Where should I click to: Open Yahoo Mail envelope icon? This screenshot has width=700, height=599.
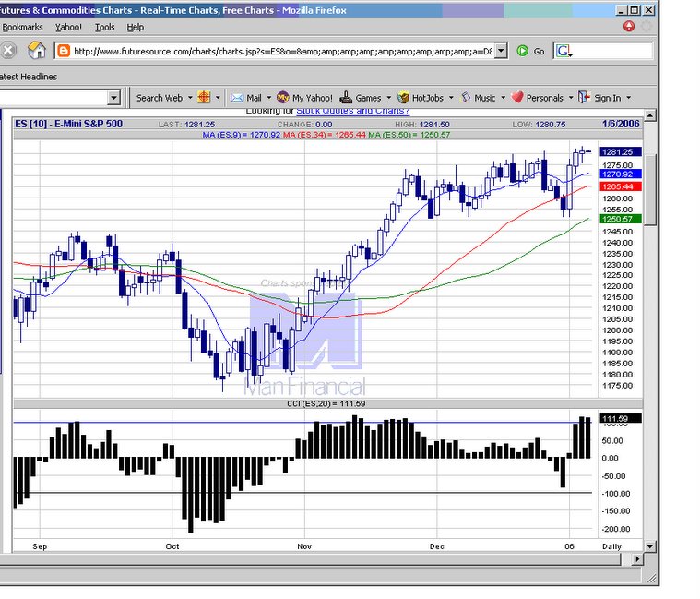237,98
